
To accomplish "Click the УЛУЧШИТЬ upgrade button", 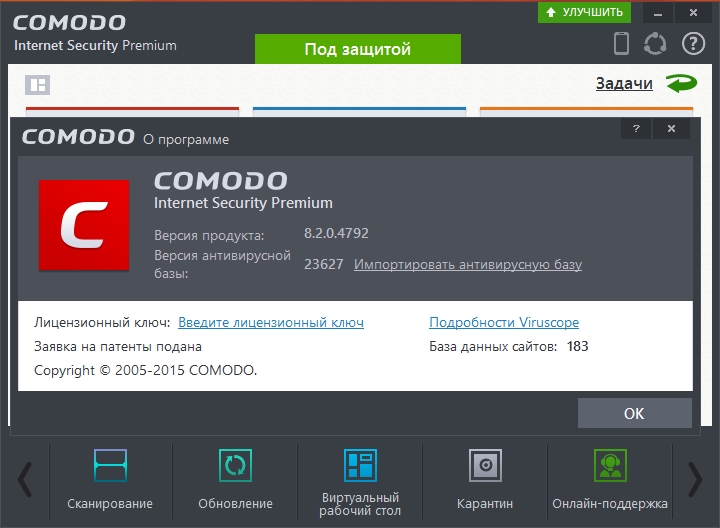I will tap(584, 12).
